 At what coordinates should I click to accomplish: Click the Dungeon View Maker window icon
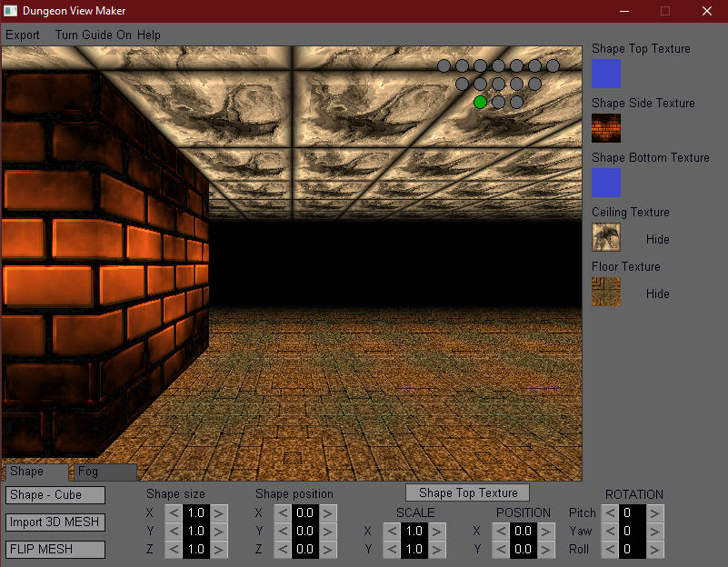[10, 11]
